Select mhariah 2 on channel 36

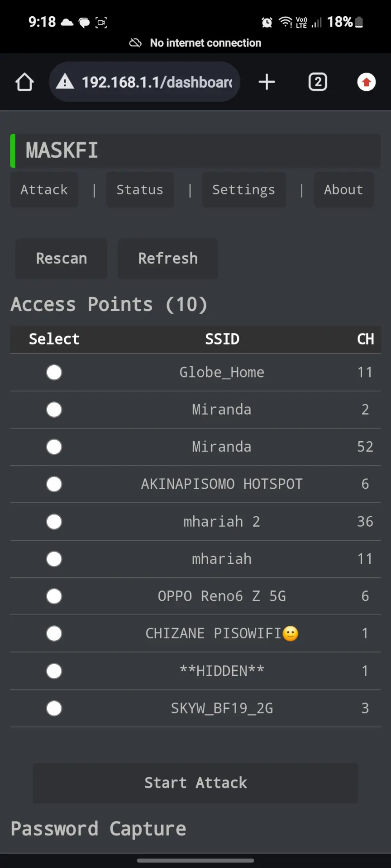54,522
